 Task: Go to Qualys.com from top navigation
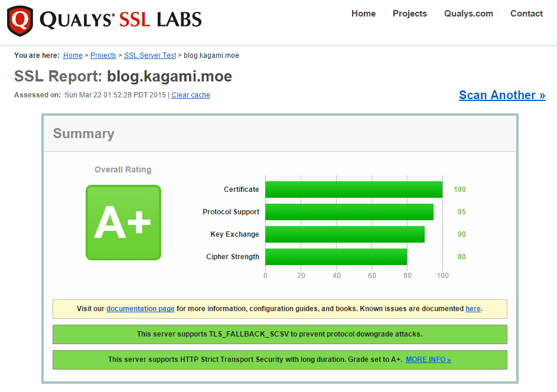point(468,14)
